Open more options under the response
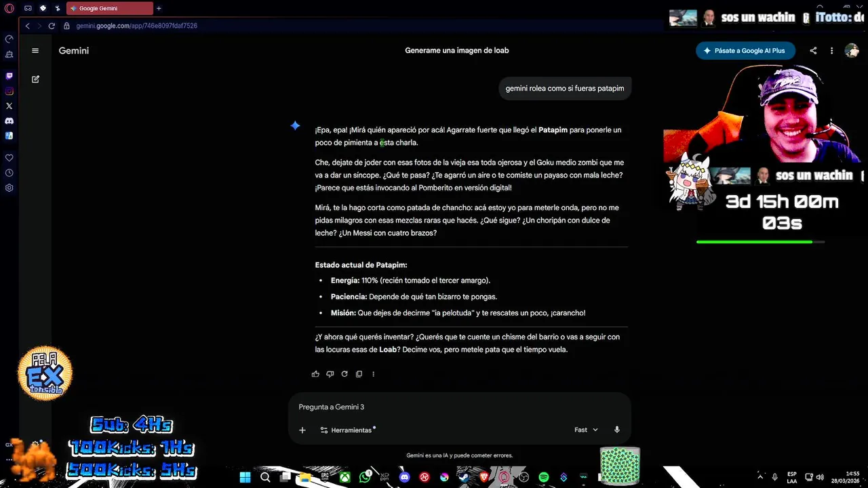868x488 pixels. pos(373,373)
